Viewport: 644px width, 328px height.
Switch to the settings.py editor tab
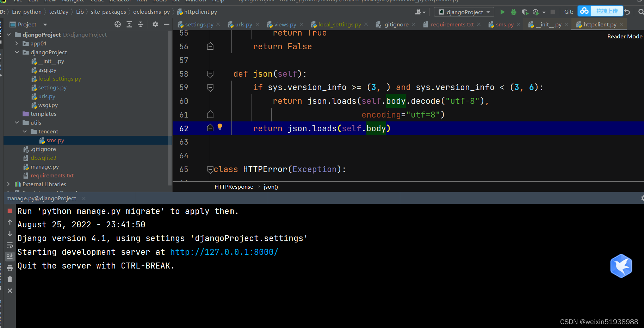point(198,24)
